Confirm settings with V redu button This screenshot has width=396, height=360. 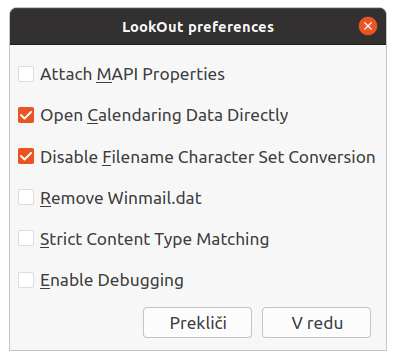coord(316,322)
